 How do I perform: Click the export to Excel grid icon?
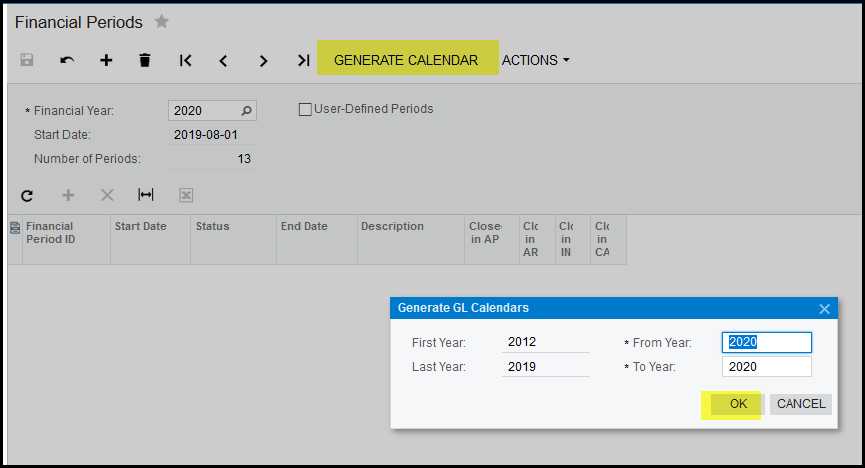185,195
